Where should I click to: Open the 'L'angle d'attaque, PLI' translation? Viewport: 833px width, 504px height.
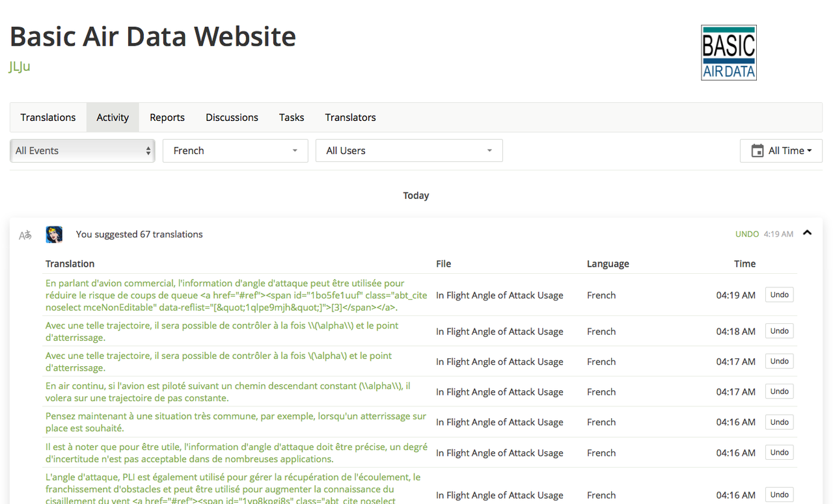(233, 488)
